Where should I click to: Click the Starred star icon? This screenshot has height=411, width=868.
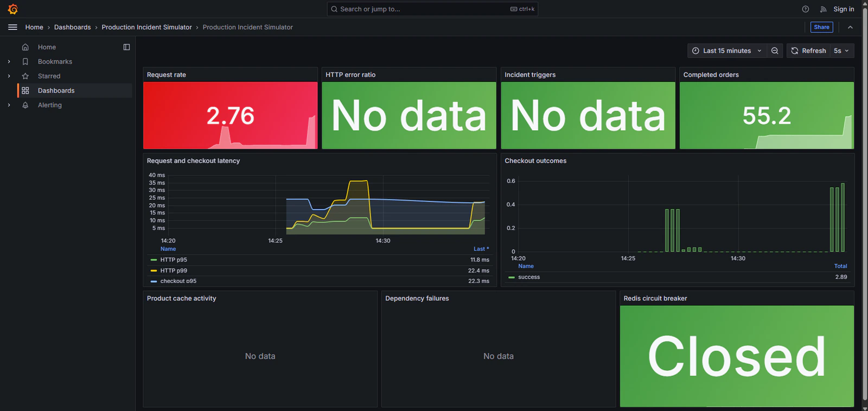tap(25, 76)
